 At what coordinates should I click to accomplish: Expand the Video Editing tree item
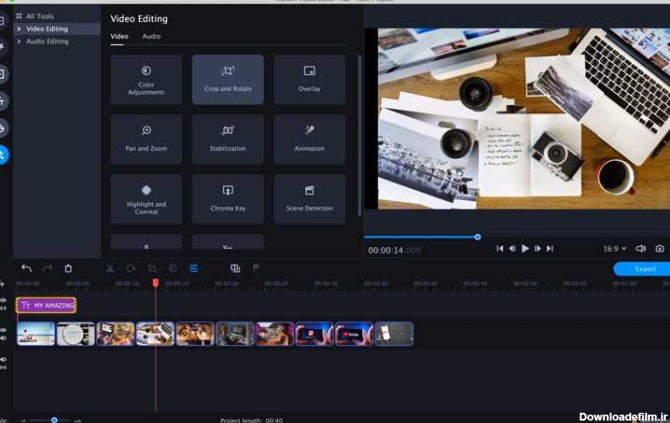pyautogui.click(x=19, y=29)
